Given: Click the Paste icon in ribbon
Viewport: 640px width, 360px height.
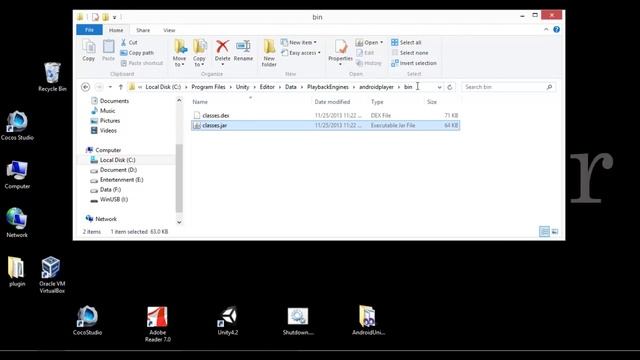Looking at the screenshot, I should (x=108, y=51).
